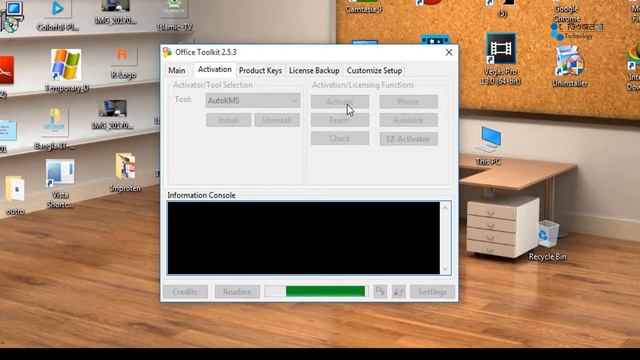This screenshot has width=640, height=360.
Task: Click the Phone activation button
Action: (x=408, y=102)
